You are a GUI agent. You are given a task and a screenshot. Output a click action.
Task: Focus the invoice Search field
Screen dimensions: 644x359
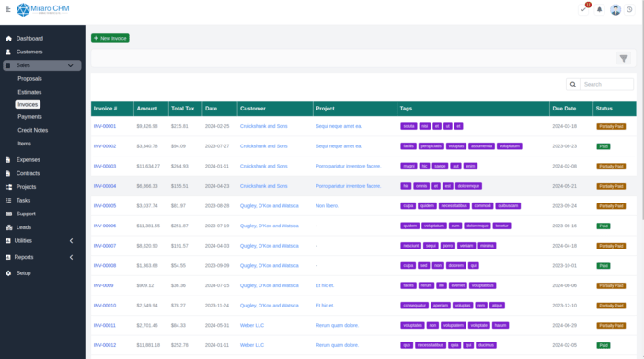click(606, 84)
